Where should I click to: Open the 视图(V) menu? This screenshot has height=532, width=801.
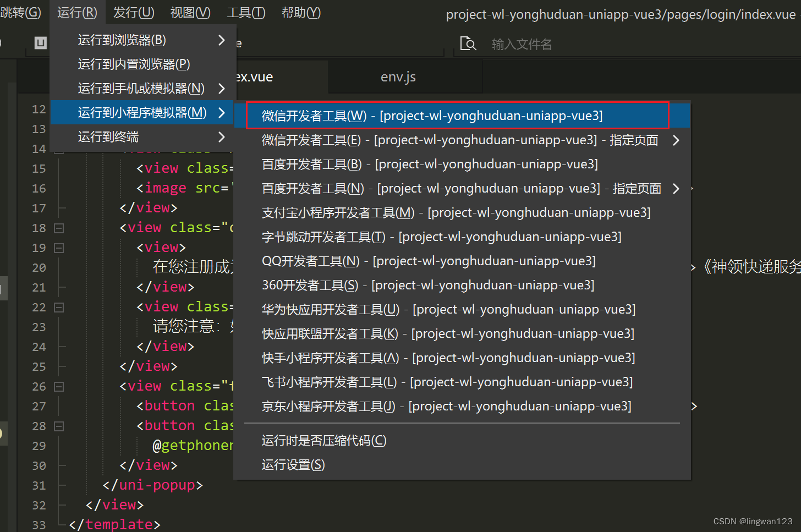[190, 12]
